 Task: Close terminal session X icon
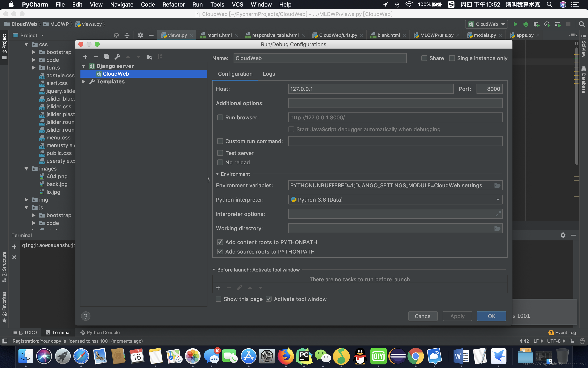click(14, 257)
